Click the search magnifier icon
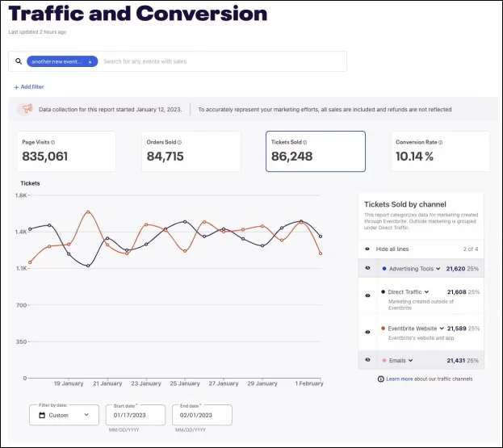503x448 pixels. 19,61
